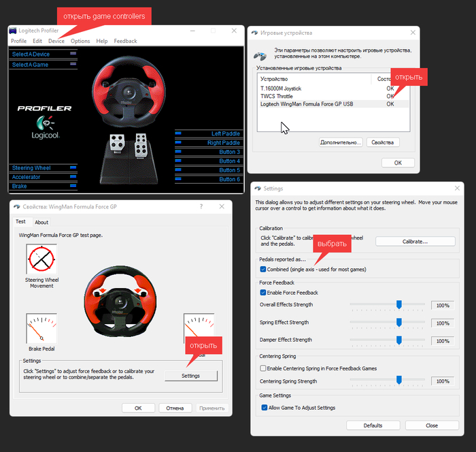Click the Defaults button in Settings
This screenshot has height=452, width=476.
click(373, 425)
